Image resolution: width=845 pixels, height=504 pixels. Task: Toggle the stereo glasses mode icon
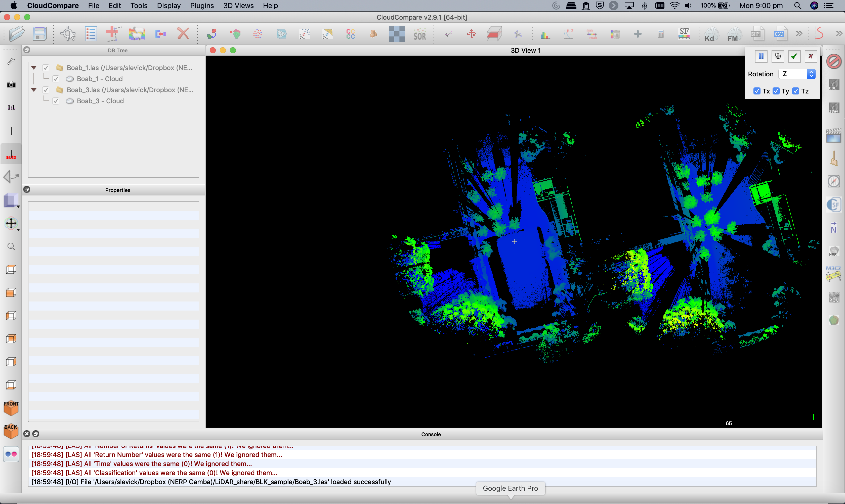11,454
